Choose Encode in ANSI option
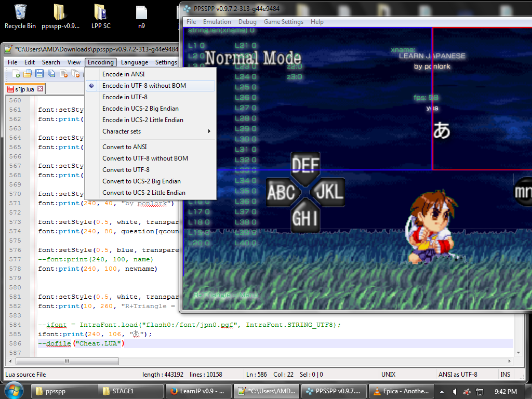532x399 pixels. point(124,74)
